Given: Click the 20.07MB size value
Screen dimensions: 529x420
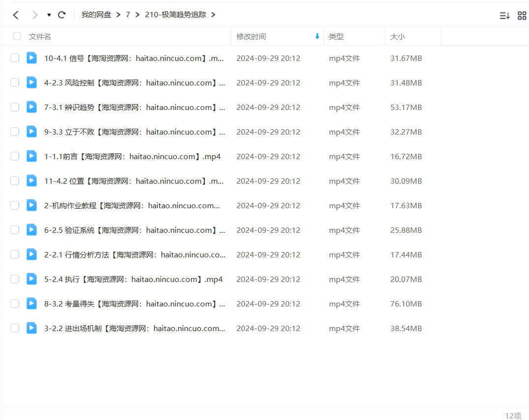Looking at the screenshot, I should click(x=406, y=279).
